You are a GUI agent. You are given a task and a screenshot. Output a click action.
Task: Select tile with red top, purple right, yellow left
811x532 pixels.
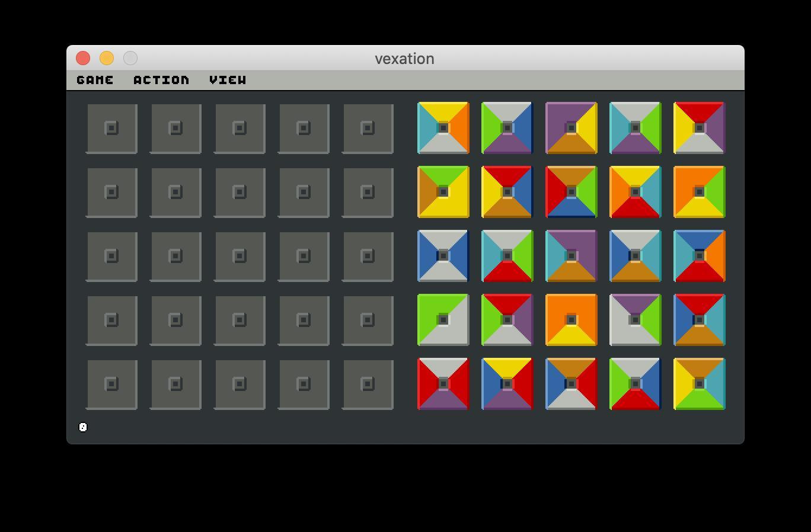click(700, 128)
